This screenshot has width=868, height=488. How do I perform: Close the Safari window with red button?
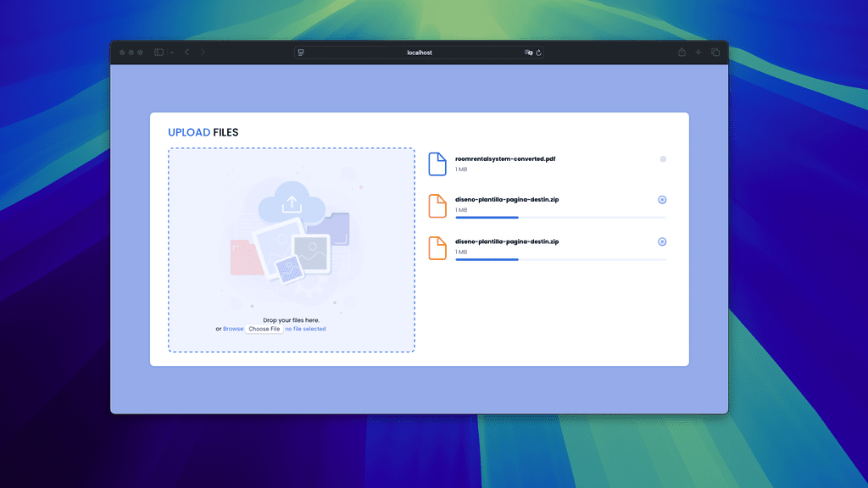[122, 53]
